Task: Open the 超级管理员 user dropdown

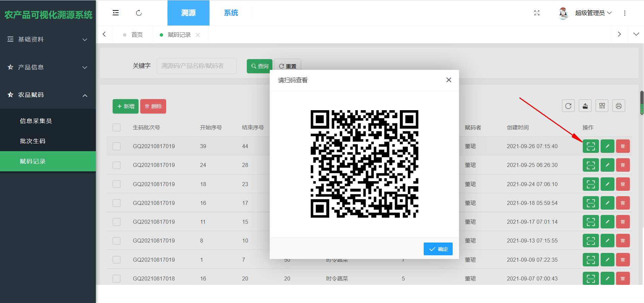Action: (593, 13)
